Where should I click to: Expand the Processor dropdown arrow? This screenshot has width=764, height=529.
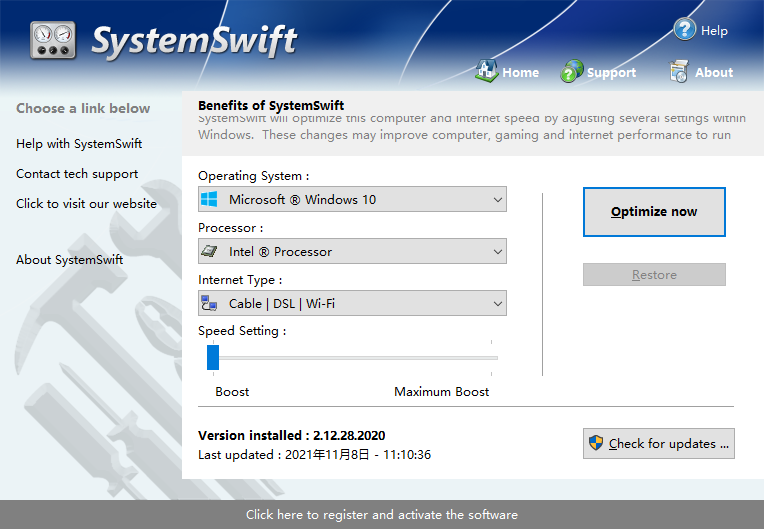(497, 252)
